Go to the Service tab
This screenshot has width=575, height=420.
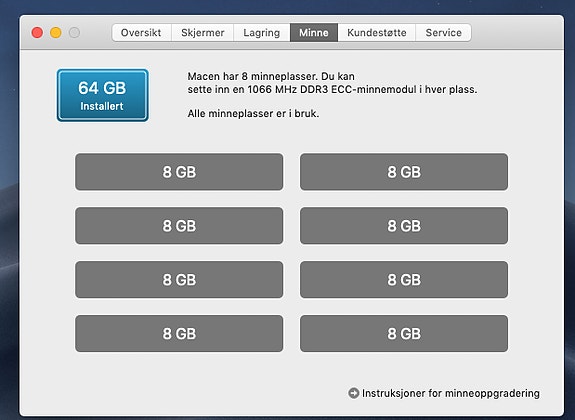[x=443, y=33]
